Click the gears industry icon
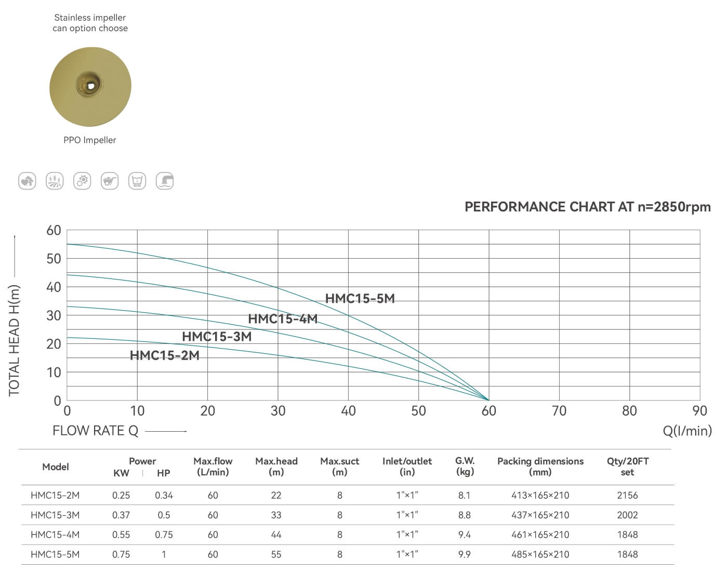The width and height of the screenshot is (728, 572). pyautogui.click(x=82, y=181)
